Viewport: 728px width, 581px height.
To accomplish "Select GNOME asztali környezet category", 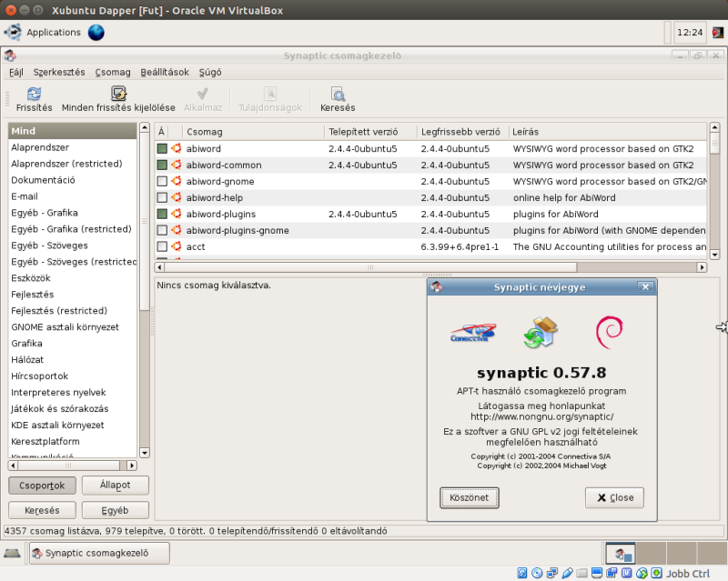I will tap(73, 327).
